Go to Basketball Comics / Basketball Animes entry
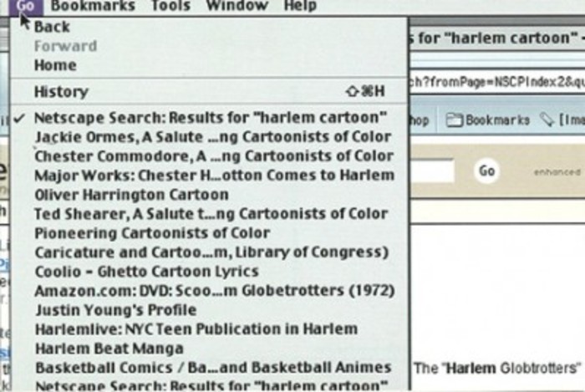The image size is (585, 392). tap(209, 368)
